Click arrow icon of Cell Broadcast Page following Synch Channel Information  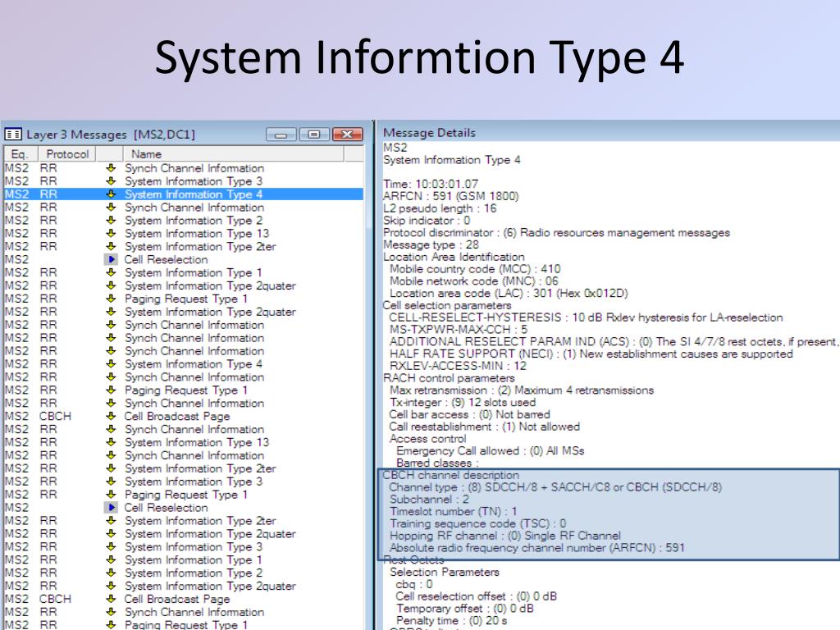111,416
